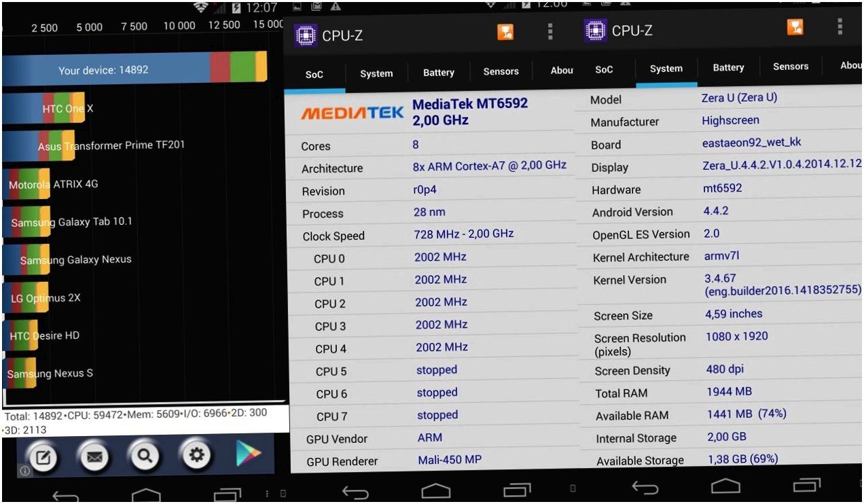Image resolution: width=864 pixels, height=504 pixels.
Task: Select the active SoC tab on middle screen
Action: 314,75
